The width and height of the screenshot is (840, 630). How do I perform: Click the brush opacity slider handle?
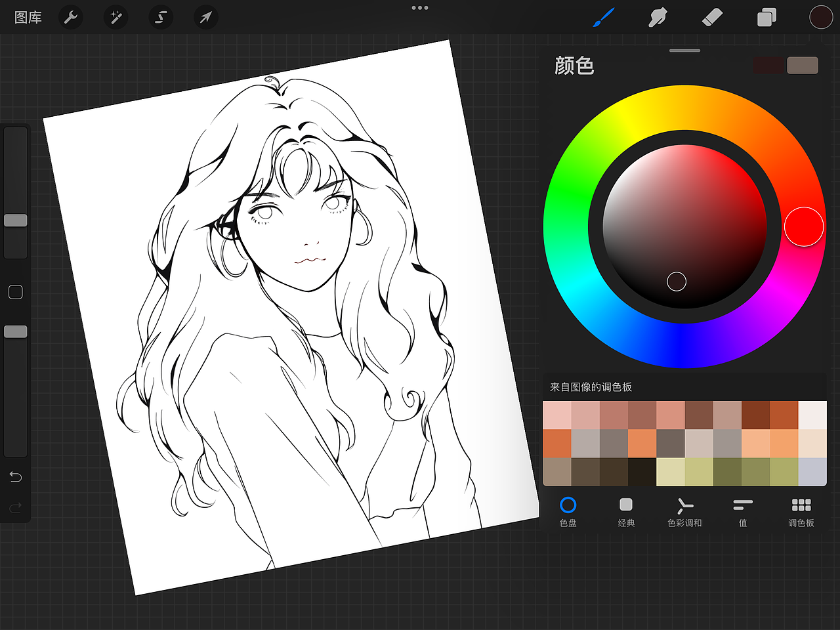[16, 332]
